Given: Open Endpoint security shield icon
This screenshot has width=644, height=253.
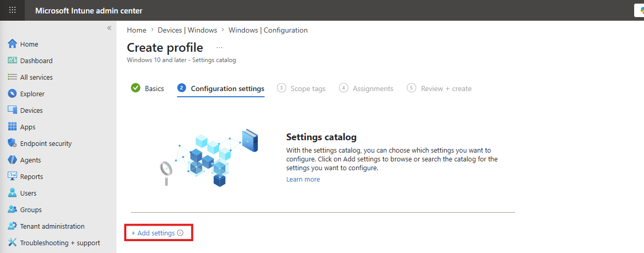Looking at the screenshot, I should pos(12,143).
